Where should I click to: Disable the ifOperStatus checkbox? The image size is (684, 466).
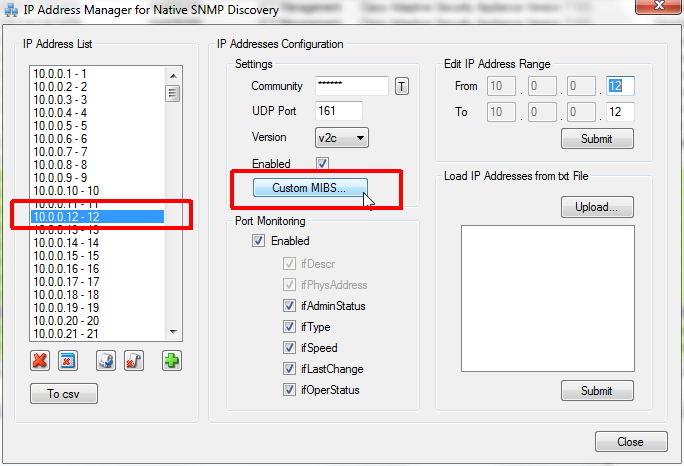[x=290, y=390]
